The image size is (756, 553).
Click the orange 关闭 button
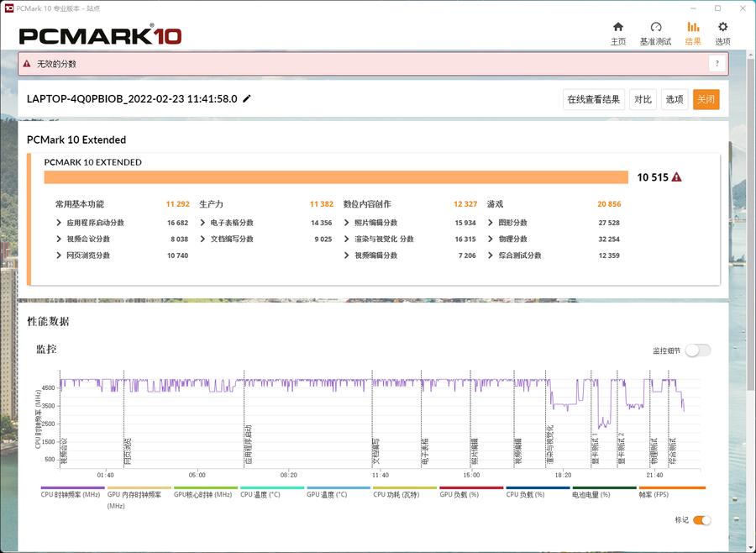[x=706, y=99]
